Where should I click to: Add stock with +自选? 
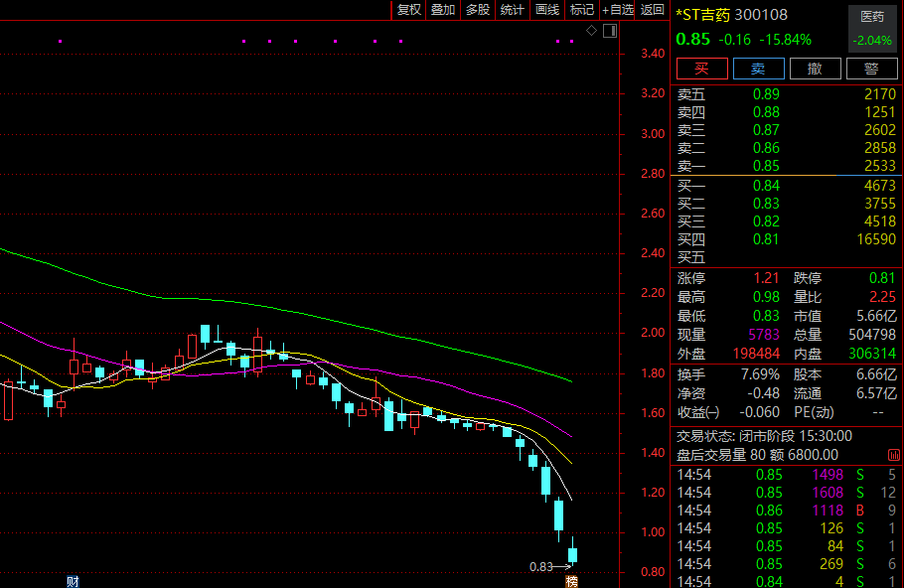618,10
